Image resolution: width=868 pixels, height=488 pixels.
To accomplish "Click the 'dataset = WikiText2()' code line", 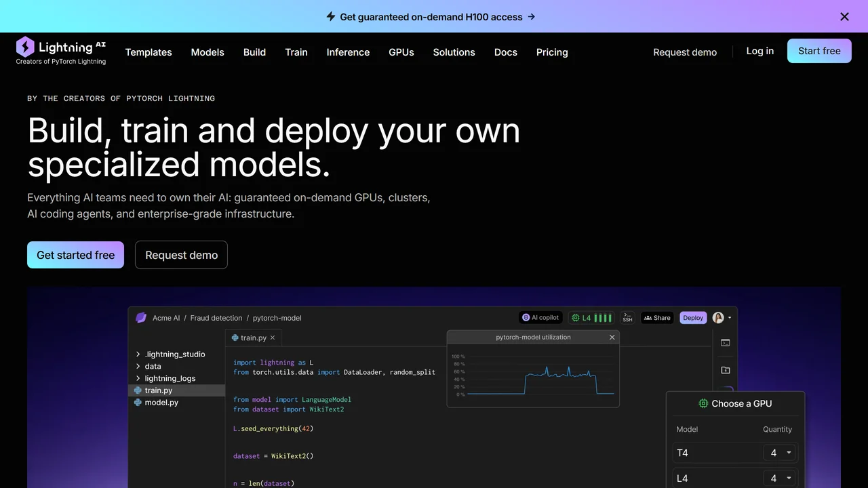I will click(x=273, y=456).
